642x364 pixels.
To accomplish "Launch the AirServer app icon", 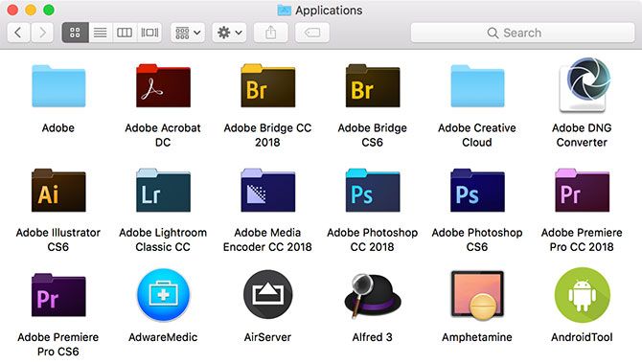I will click(267, 294).
